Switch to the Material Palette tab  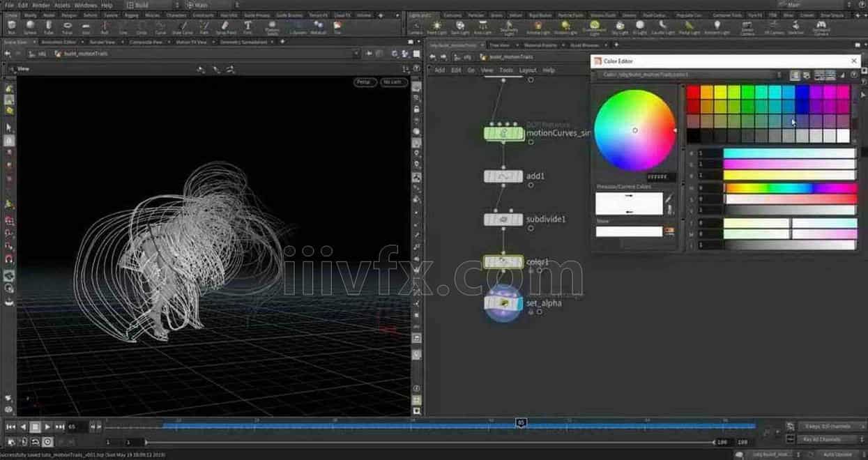click(x=540, y=45)
